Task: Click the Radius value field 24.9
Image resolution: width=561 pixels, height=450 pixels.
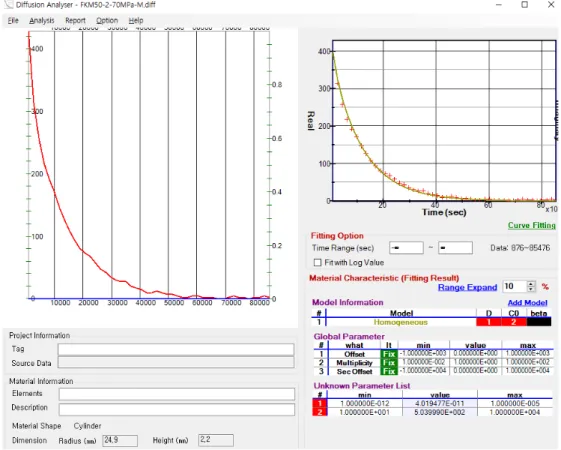Action: [x=120, y=440]
